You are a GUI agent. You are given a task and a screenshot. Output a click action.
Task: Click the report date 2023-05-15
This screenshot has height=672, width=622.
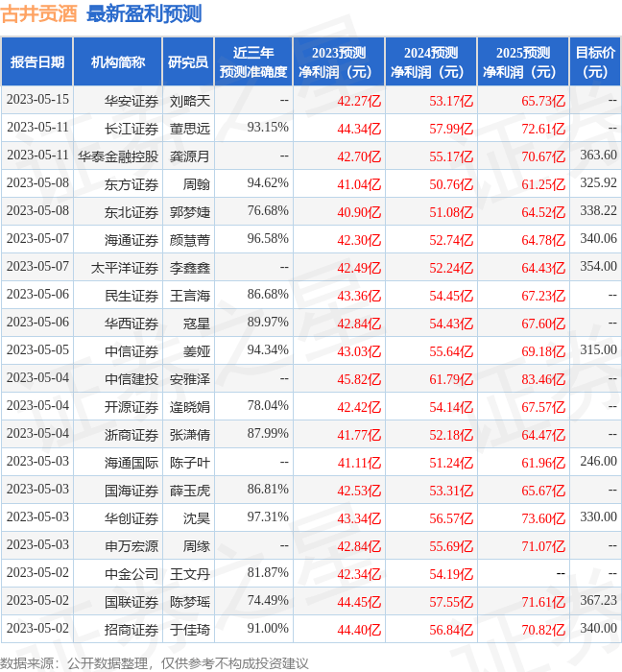tap(37, 99)
